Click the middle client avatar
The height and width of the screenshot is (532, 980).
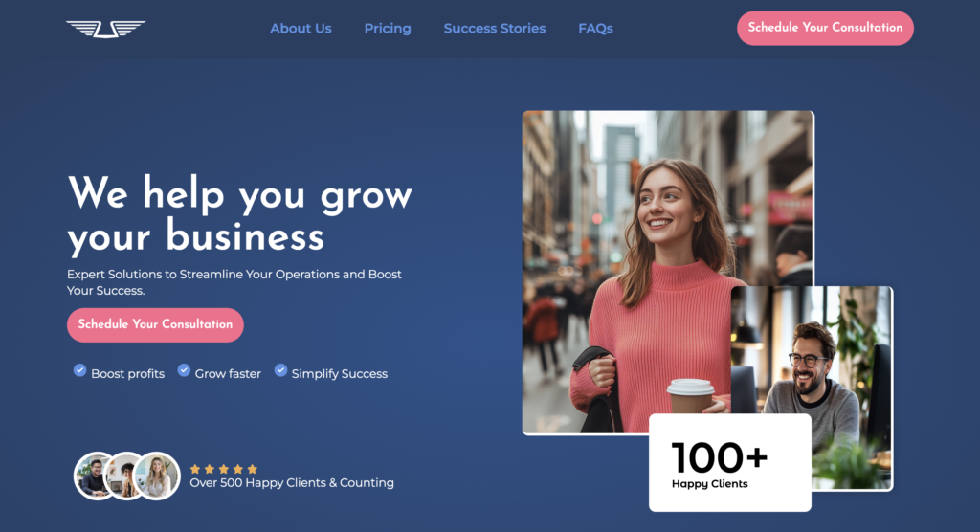coord(125,476)
